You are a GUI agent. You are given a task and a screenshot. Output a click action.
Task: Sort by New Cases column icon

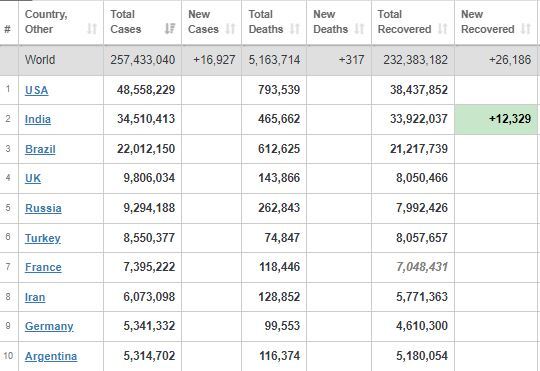(x=230, y=29)
